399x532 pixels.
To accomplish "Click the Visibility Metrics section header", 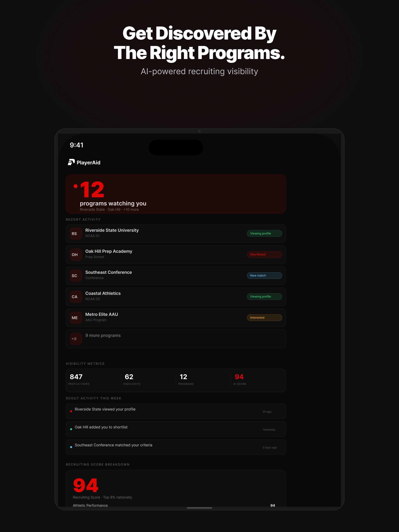I will tap(85, 364).
